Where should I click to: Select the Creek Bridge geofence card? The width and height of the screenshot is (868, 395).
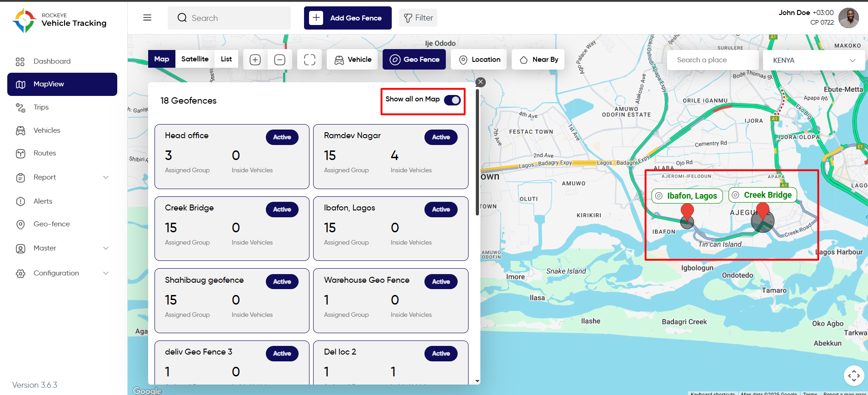pos(232,229)
